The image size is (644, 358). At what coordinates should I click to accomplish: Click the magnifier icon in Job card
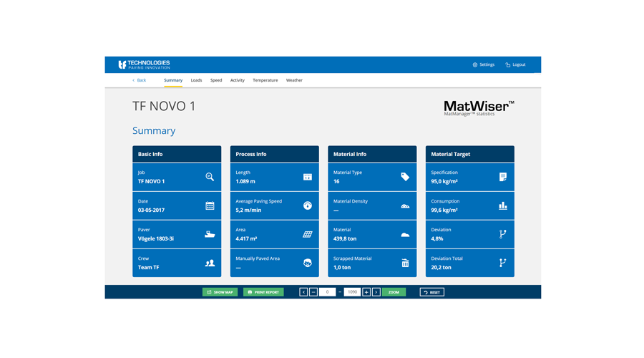(210, 177)
